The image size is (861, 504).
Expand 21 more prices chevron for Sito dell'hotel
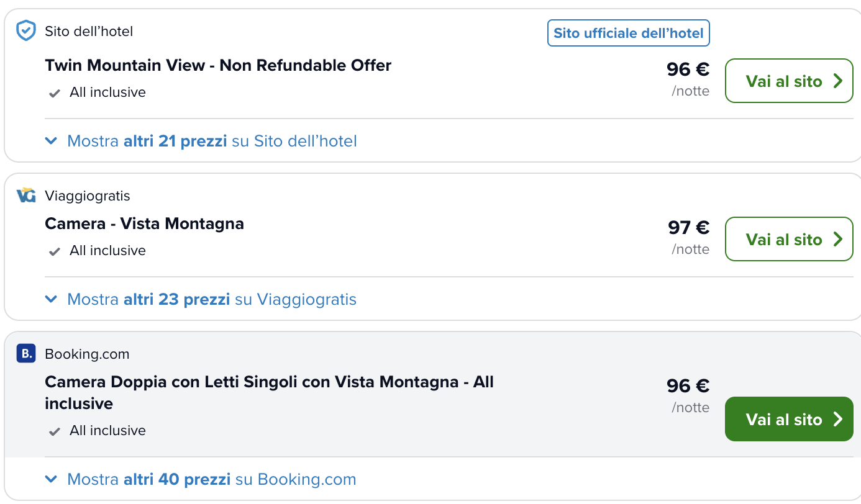51,141
